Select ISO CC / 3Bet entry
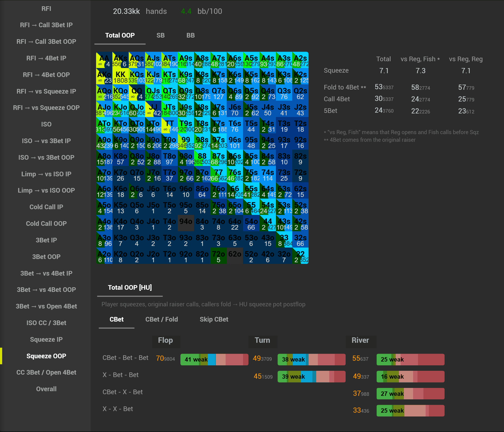The width and height of the screenshot is (504, 432). 46,323
